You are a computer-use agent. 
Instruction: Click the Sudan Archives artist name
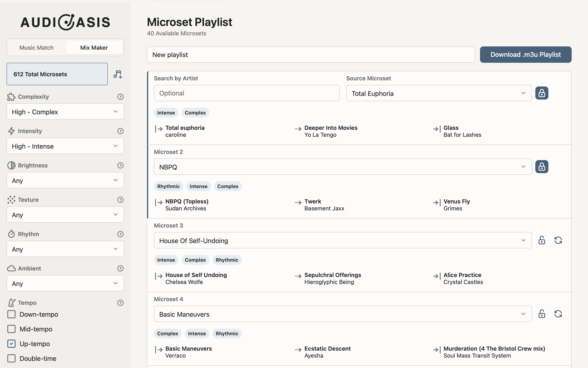click(x=186, y=208)
